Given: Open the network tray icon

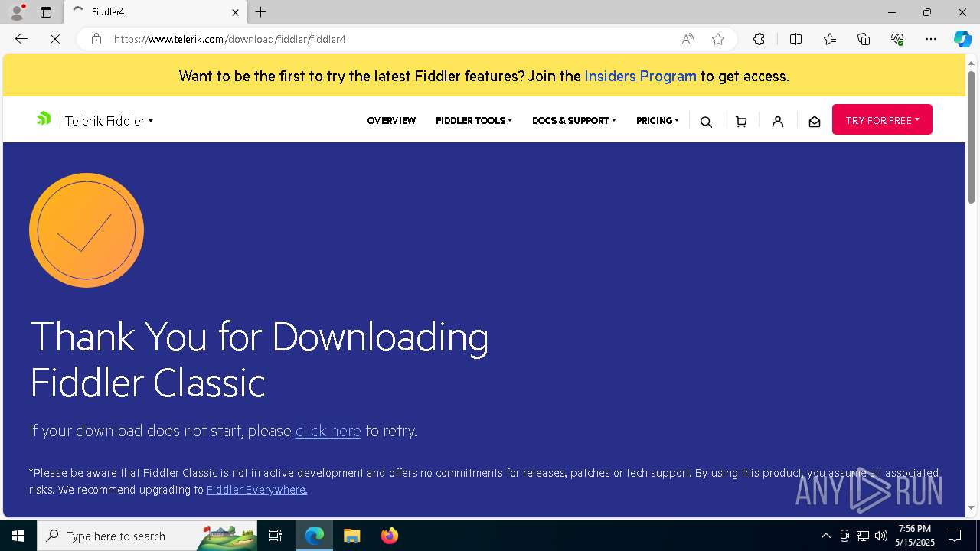Looking at the screenshot, I should click(x=863, y=536).
